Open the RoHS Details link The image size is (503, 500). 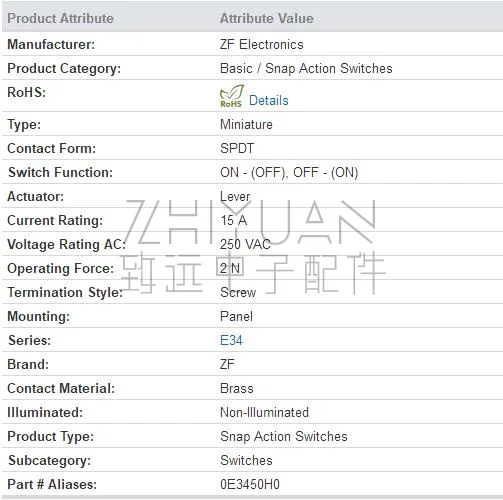tap(269, 100)
